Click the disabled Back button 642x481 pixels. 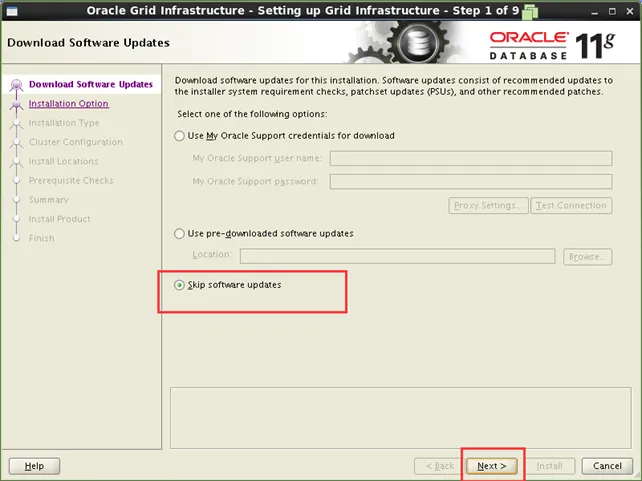click(440, 466)
